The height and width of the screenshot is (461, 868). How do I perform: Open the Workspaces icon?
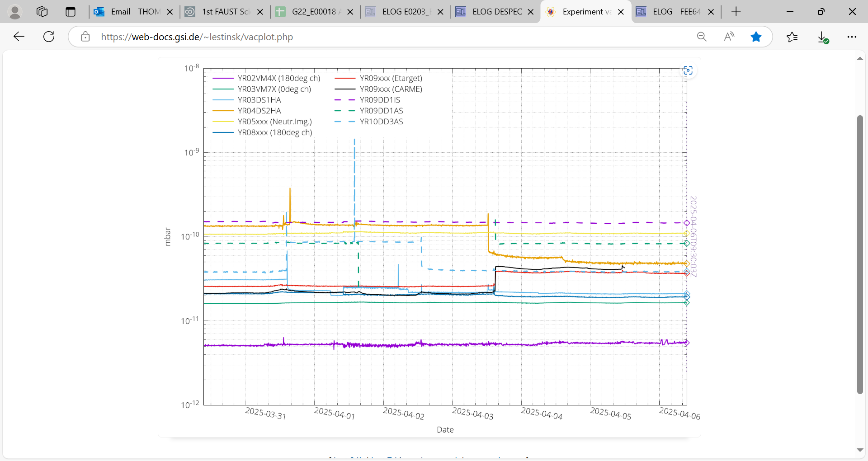42,12
